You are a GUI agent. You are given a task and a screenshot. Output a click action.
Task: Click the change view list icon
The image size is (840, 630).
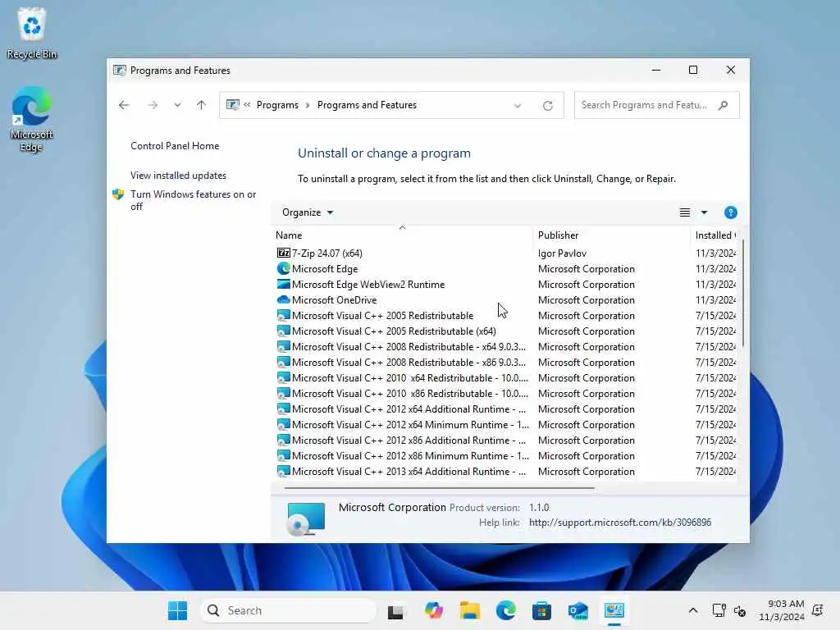(685, 212)
